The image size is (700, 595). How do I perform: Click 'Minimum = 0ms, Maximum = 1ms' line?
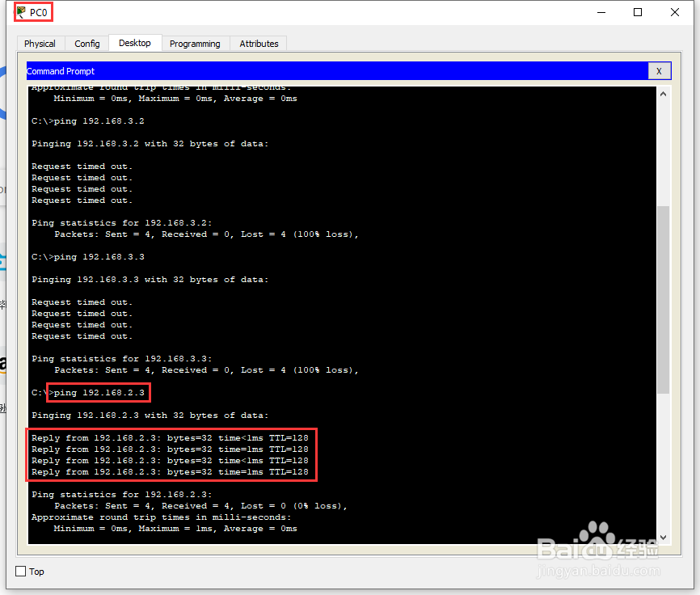[175, 529]
